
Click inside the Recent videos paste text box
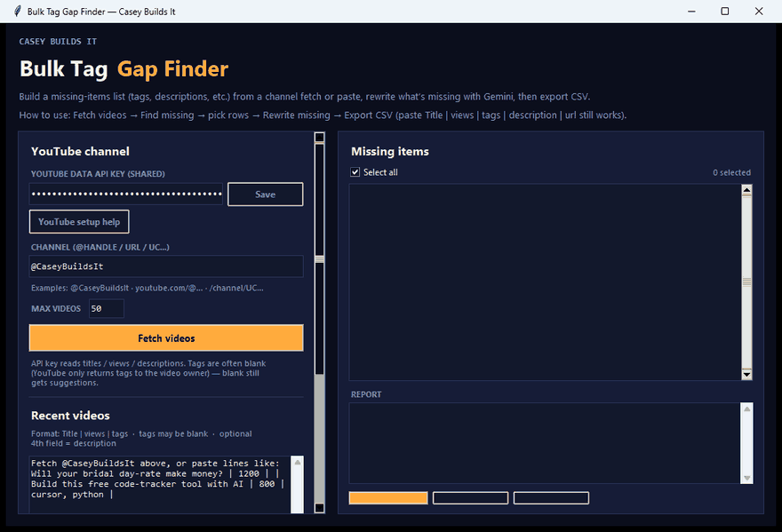pyautogui.click(x=160, y=484)
